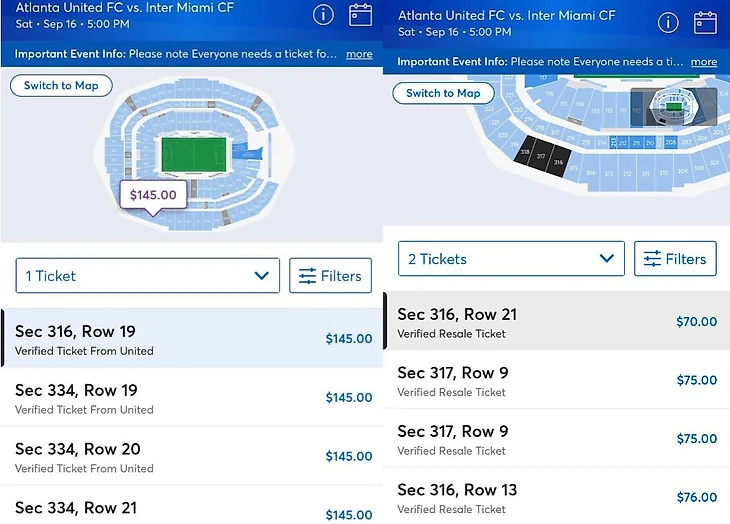Click the info icon in left panel header
The height and width of the screenshot is (524, 730).
(x=323, y=15)
